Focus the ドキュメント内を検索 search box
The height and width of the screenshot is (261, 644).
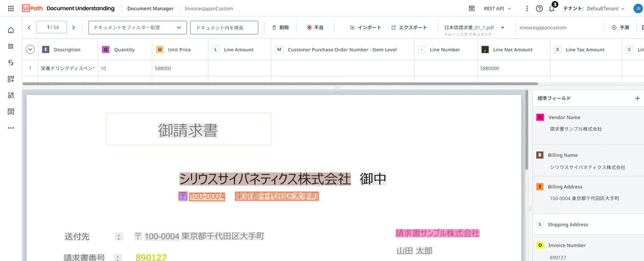pos(224,28)
